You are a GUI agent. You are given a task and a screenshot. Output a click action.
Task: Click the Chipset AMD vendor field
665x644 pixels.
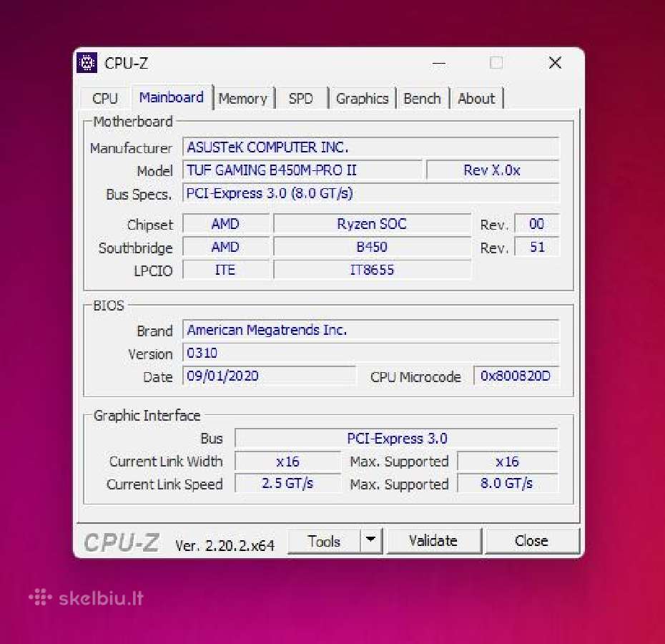(226, 224)
